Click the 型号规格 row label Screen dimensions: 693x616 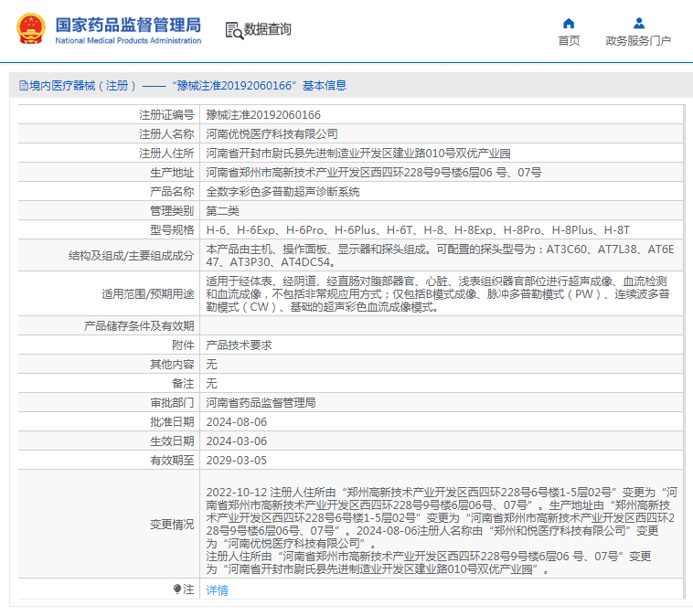coord(172,230)
